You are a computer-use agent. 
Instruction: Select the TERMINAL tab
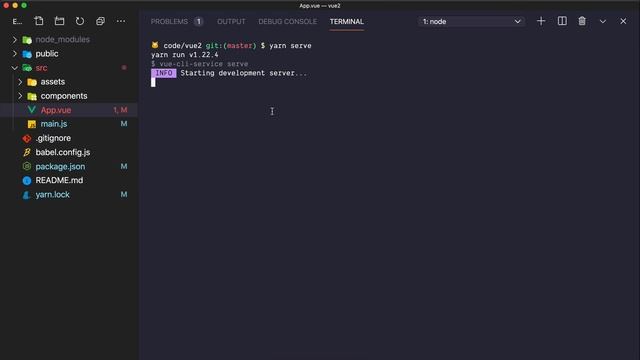click(x=347, y=22)
